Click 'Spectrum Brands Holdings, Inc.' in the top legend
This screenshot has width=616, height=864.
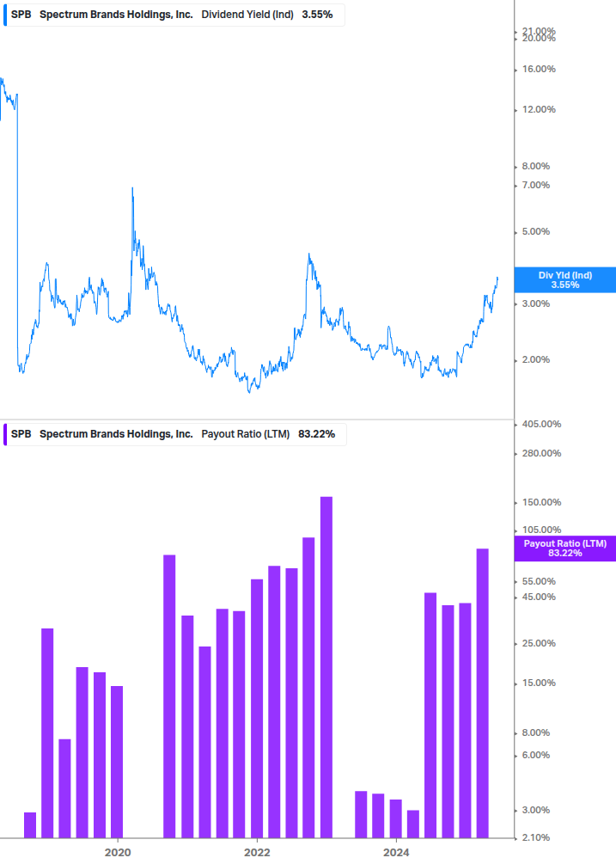(x=116, y=15)
